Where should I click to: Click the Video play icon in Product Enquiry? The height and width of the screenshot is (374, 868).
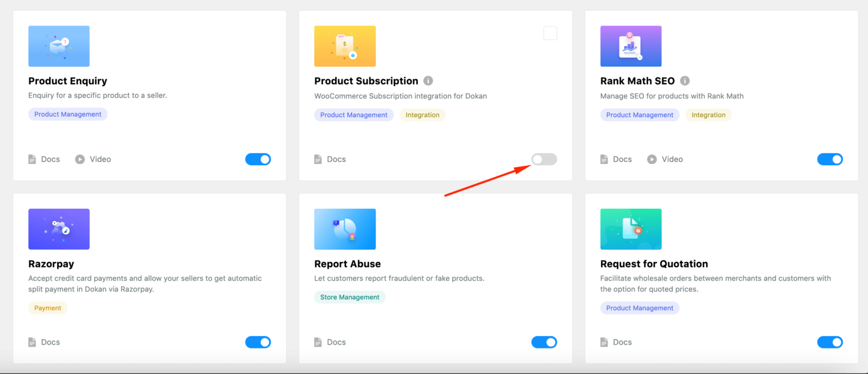point(80,160)
